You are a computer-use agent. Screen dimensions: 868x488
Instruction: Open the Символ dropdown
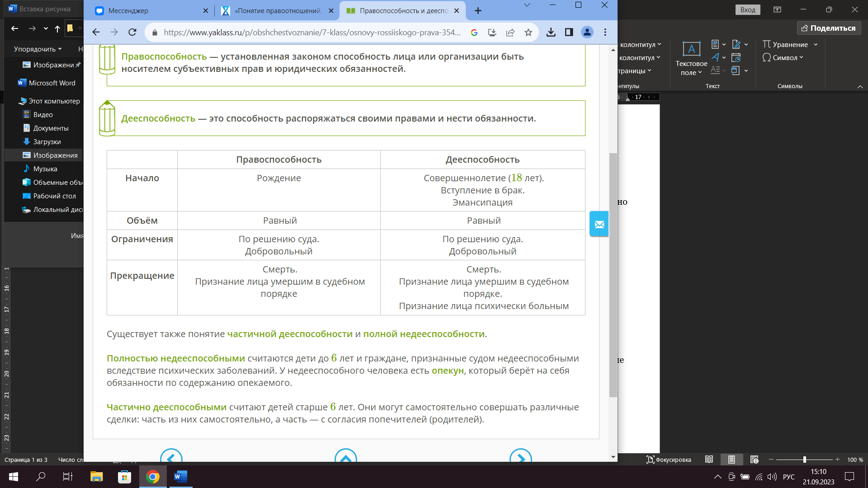pyautogui.click(x=783, y=57)
